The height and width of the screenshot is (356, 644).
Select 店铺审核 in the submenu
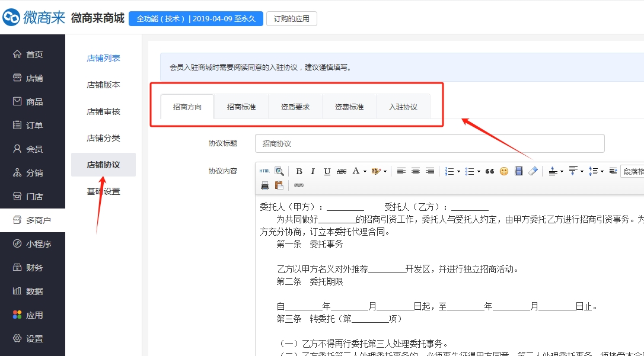(103, 111)
